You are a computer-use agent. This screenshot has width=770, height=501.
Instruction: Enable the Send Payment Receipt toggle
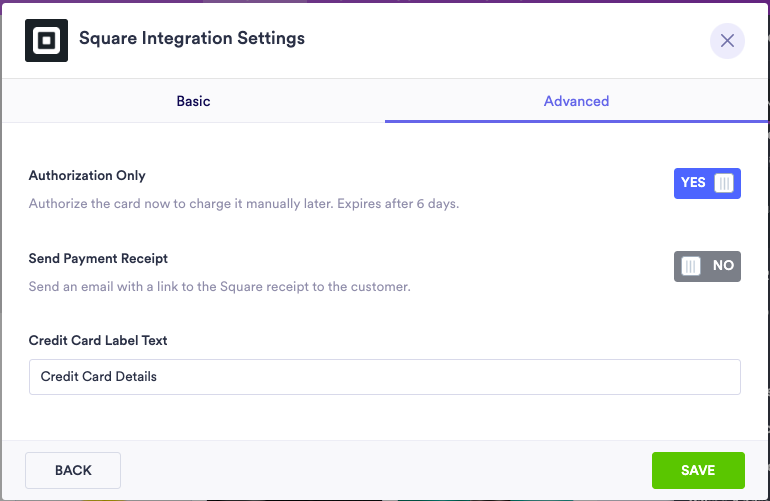tap(707, 266)
